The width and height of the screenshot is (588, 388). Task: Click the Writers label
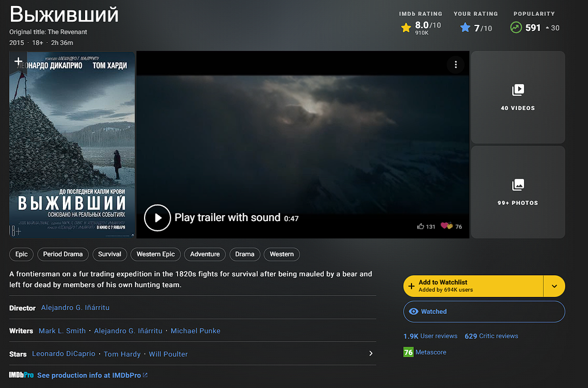21,331
